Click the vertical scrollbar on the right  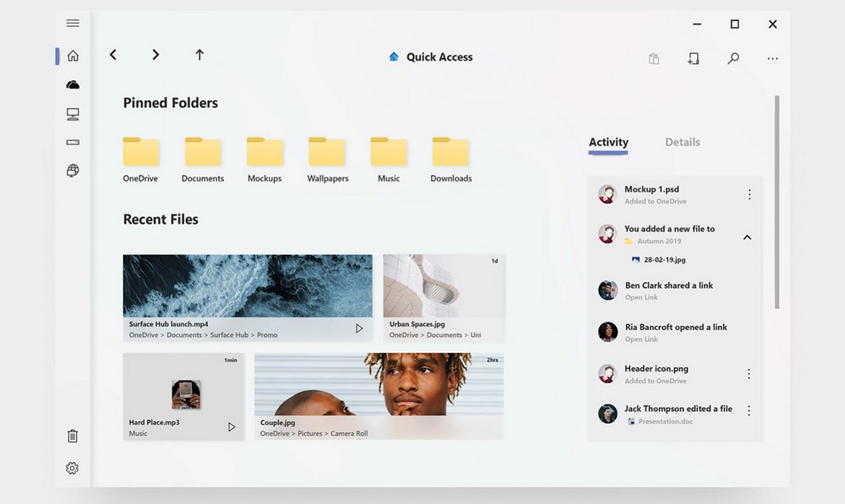[777, 202]
